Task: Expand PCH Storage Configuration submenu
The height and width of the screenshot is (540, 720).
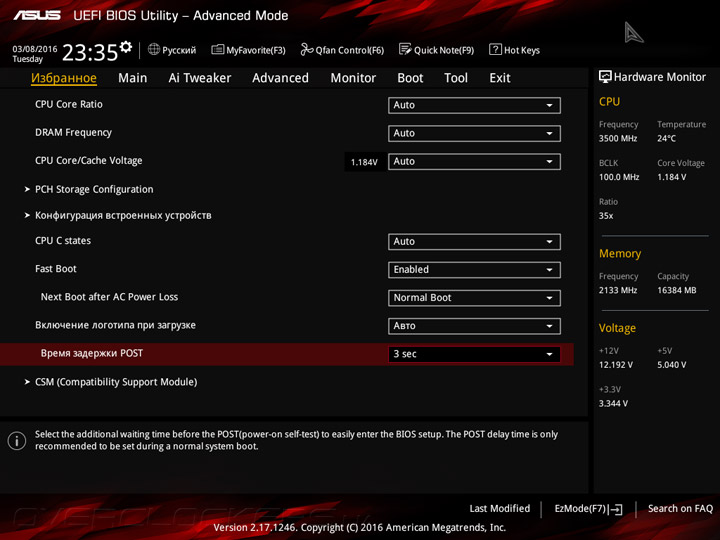Action: tap(94, 189)
